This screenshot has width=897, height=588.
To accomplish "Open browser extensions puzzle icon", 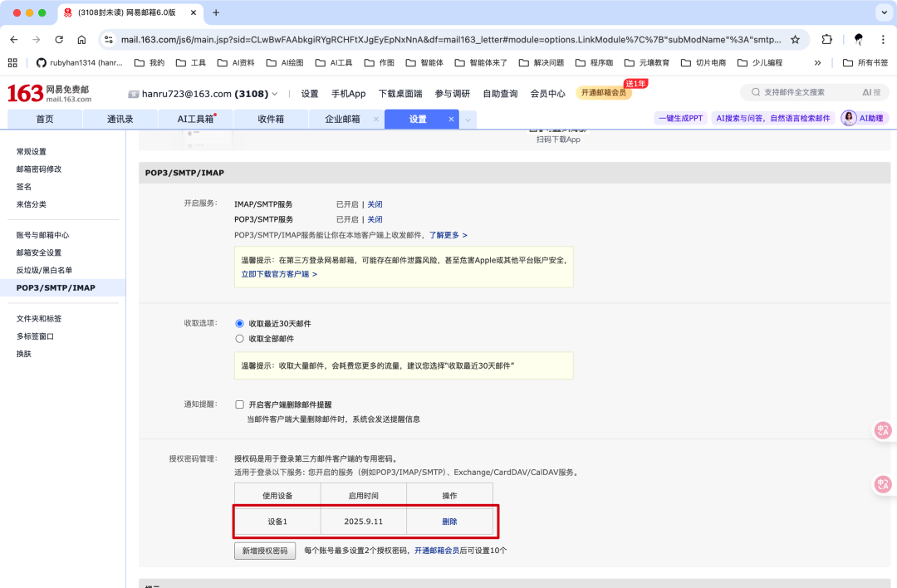I will pyautogui.click(x=826, y=39).
